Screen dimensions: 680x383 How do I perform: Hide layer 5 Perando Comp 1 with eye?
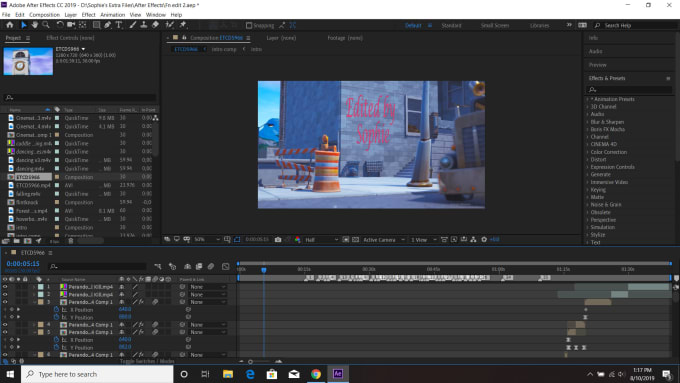click(5, 332)
